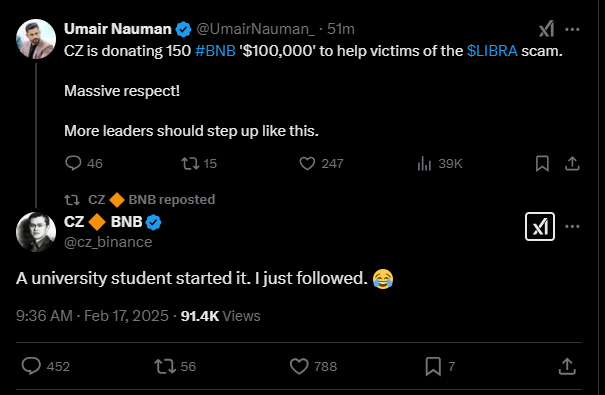Open CZ's profile avatar
The image size is (605, 395).
coord(36,232)
